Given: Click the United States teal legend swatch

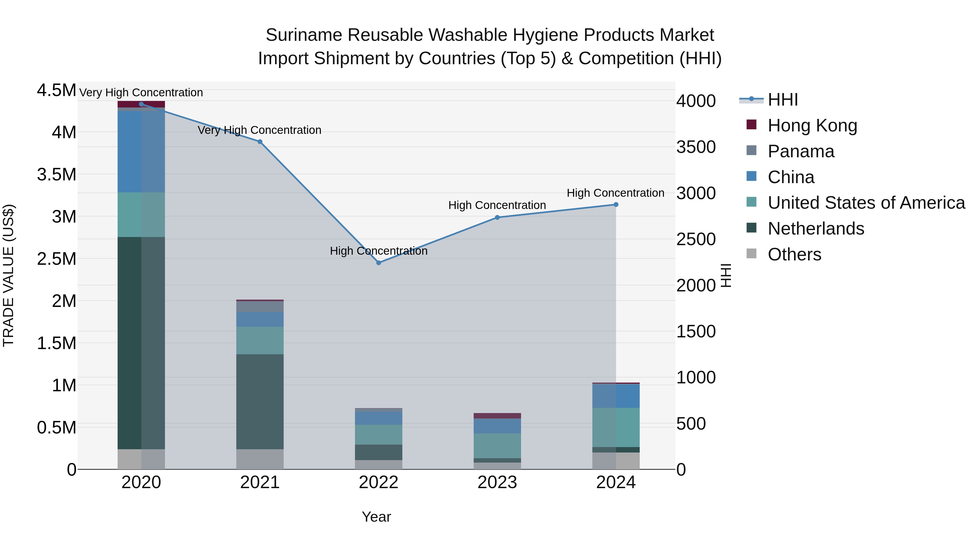Looking at the screenshot, I should tap(751, 202).
